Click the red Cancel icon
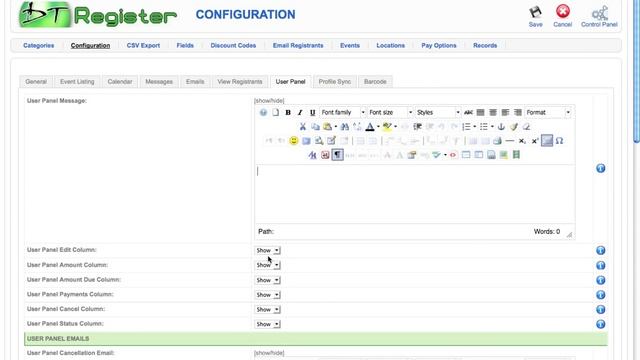The height and width of the screenshot is (360, 640). [x=562, y=16]
